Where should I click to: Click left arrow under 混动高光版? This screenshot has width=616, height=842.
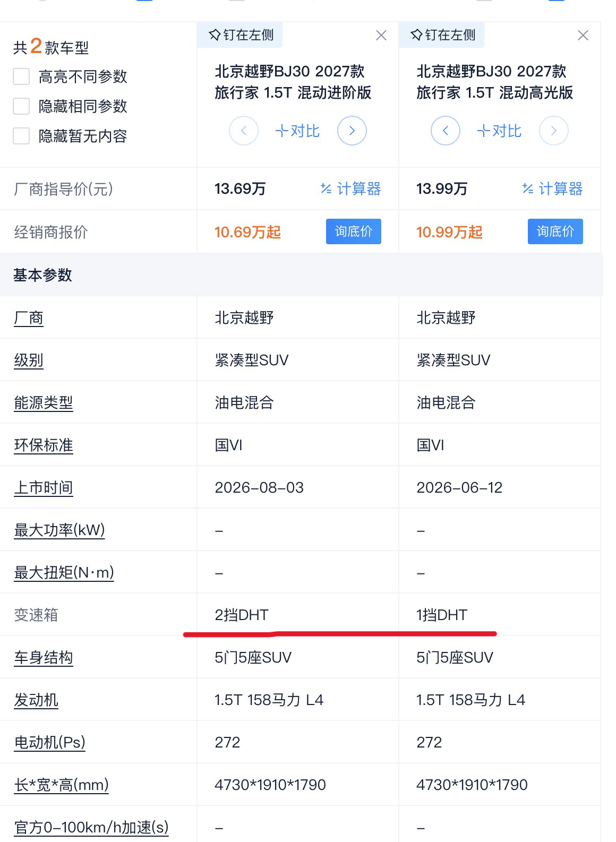[x=446, y=131]
